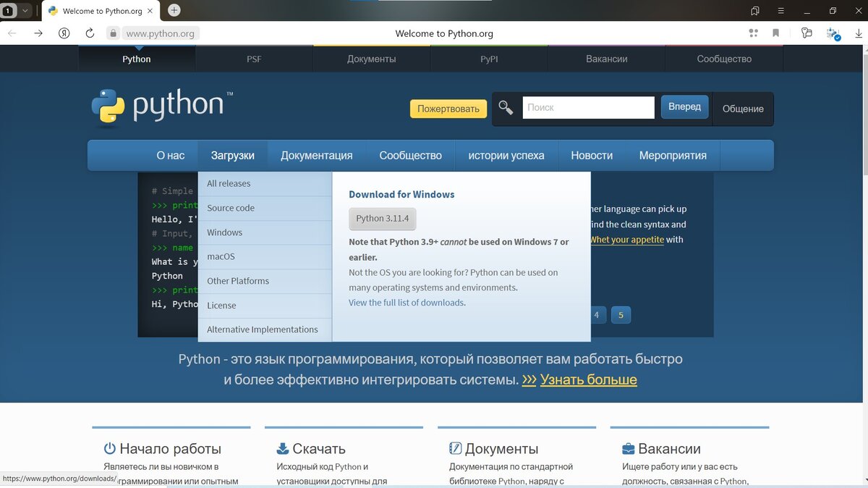
Task: Click the Python logo on the site header
Action: [162, 107]
